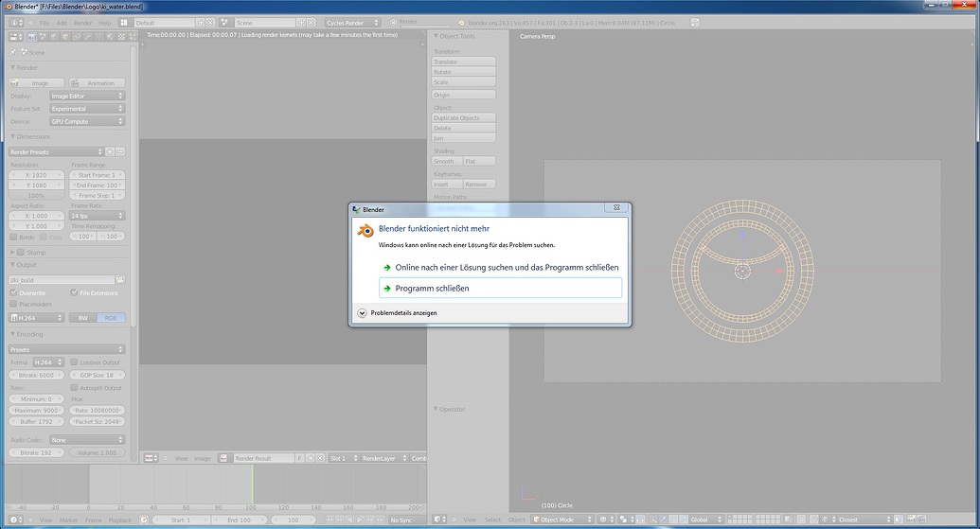Image resolution: width=980 pixels, height=529 pixels.
Task: Close the Blender error dialog with X
Action: coord(616,207)
